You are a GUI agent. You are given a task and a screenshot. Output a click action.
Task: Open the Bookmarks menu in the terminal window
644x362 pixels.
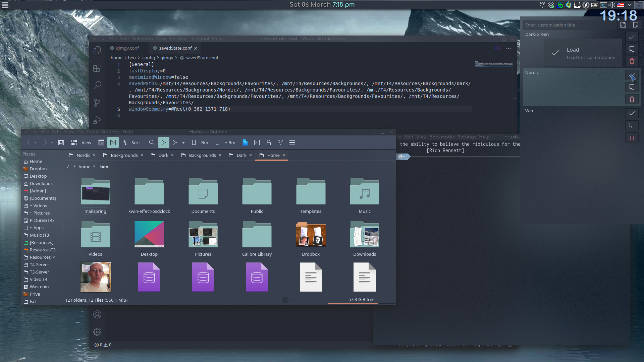[x=442, y=137]
